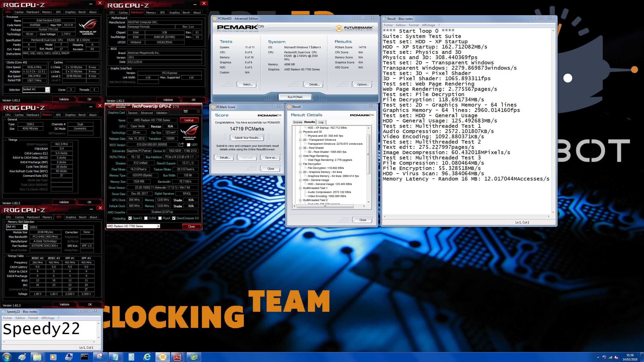The width and height of the screenshot is (644, 362).
Task: Switch to ROG CPU-Z taskbar icon
Action: point(178,357)
